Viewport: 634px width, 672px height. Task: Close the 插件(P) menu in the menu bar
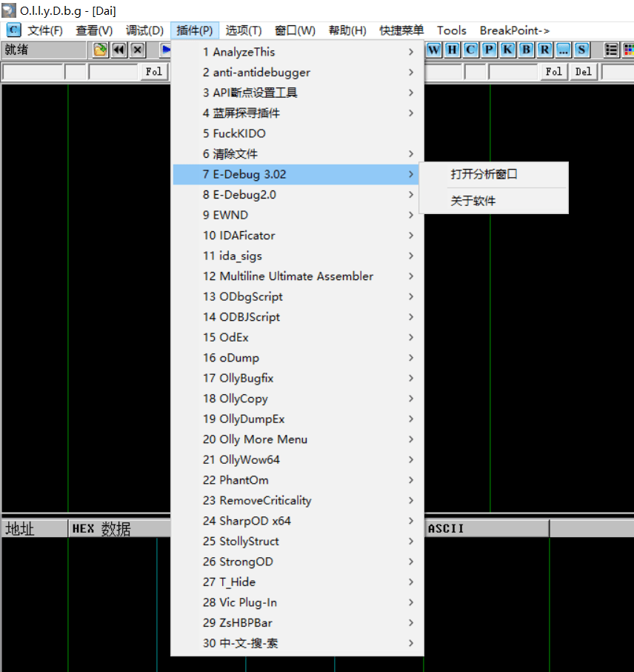[x=195, y=30]
